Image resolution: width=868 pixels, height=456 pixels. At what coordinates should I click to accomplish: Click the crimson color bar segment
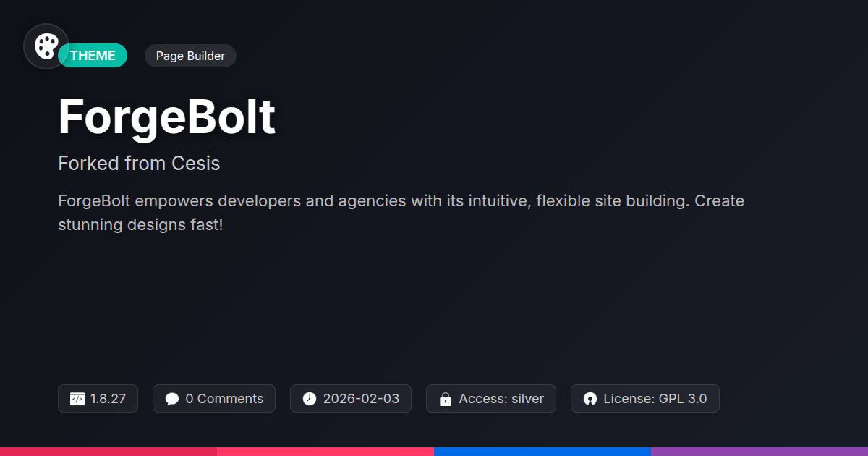pyautogui.click(x=109, y=452)
